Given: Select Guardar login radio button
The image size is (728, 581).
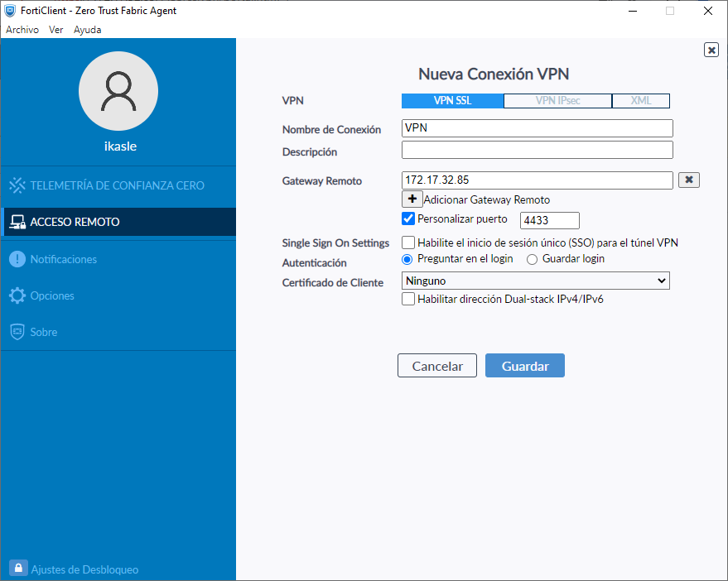Looking at the screenshot, I should [x=533, y=259].
